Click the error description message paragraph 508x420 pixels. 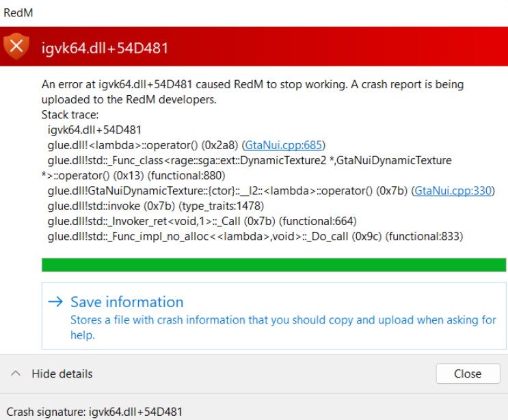click(x=252, y=92)
